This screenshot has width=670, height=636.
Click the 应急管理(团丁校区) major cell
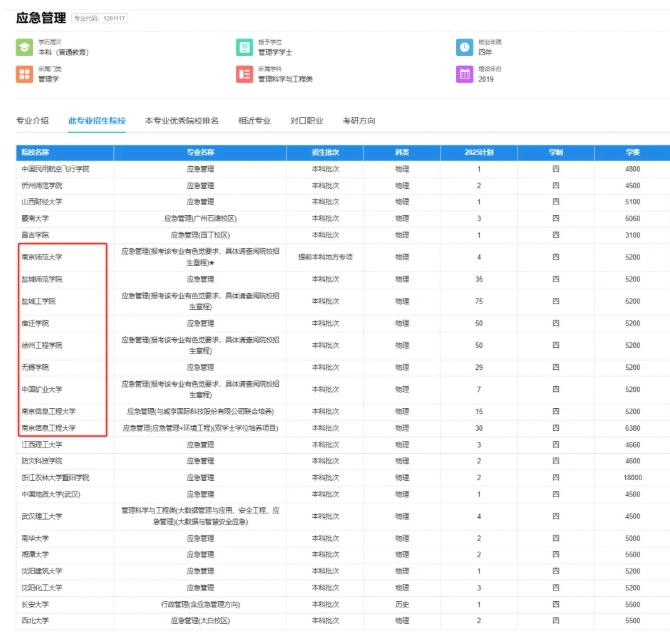[x=200, y=235]
